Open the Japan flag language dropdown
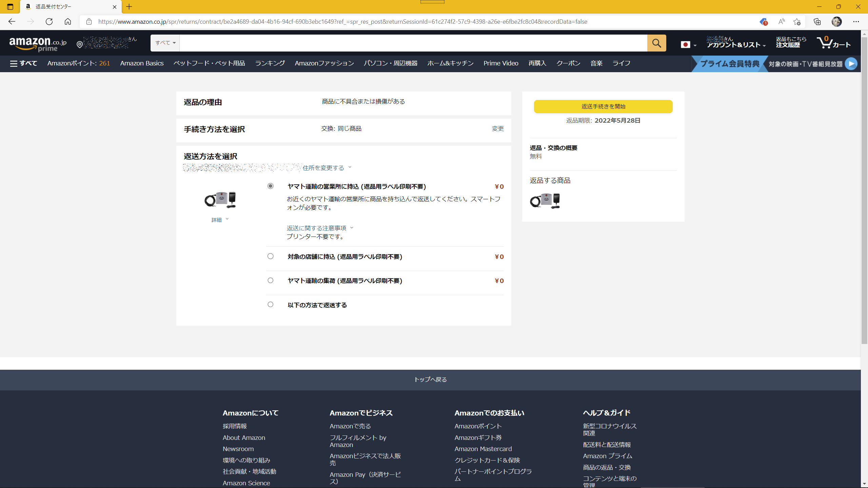This screenshot has height=488, width=868. click(x=688, y=45)
